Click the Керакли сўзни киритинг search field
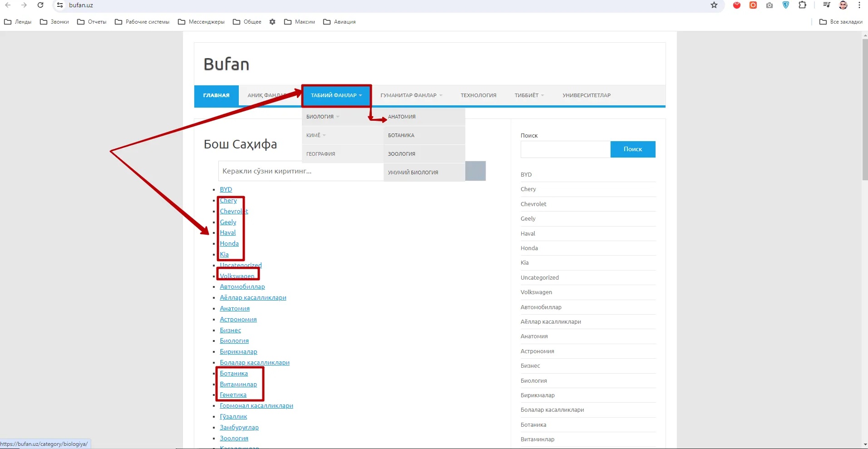868x449 pixels. point(301,171)
